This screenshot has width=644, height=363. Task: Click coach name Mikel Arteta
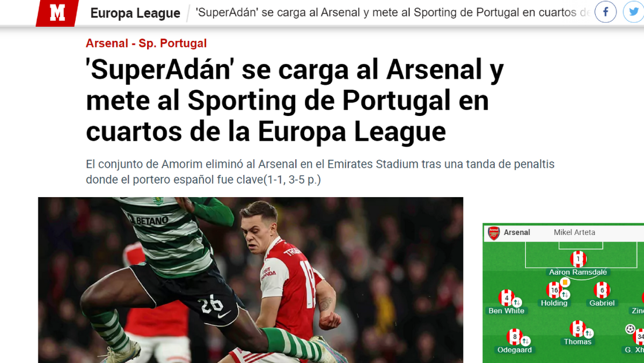(574, 233)
